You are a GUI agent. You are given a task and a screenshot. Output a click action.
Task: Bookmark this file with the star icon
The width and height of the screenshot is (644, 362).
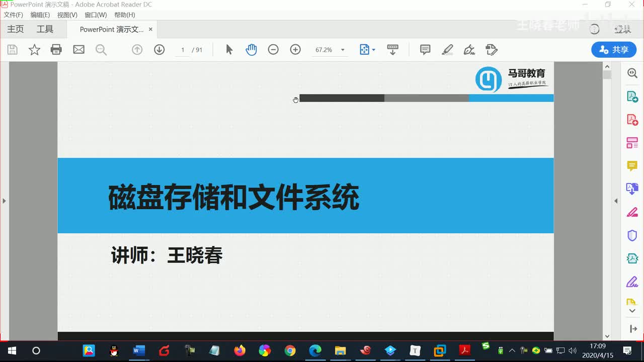34,50
